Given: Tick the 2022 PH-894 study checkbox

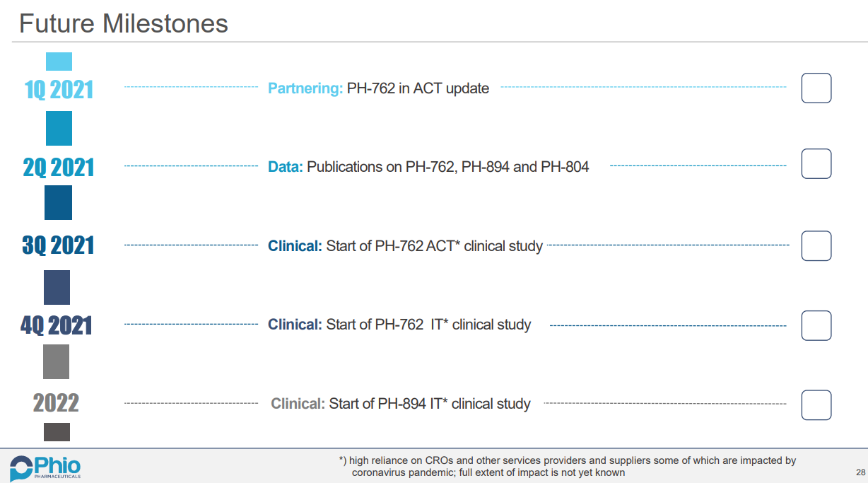Looking at the screenshot, I should pyautogui.click(x=816, y=405).
